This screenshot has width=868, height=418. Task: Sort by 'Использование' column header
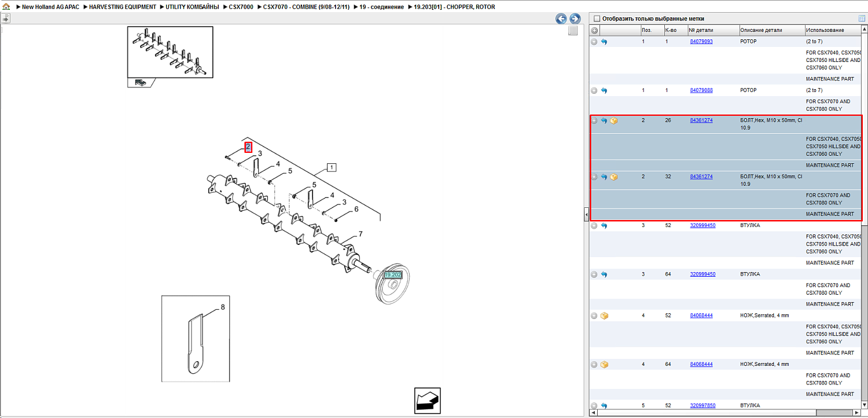click(x=833, y=30)
